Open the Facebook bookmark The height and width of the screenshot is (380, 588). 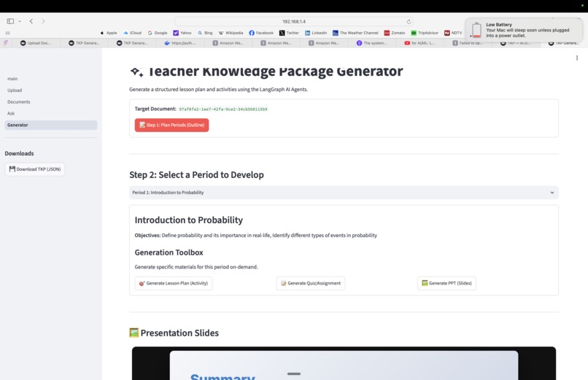point(261,33)
